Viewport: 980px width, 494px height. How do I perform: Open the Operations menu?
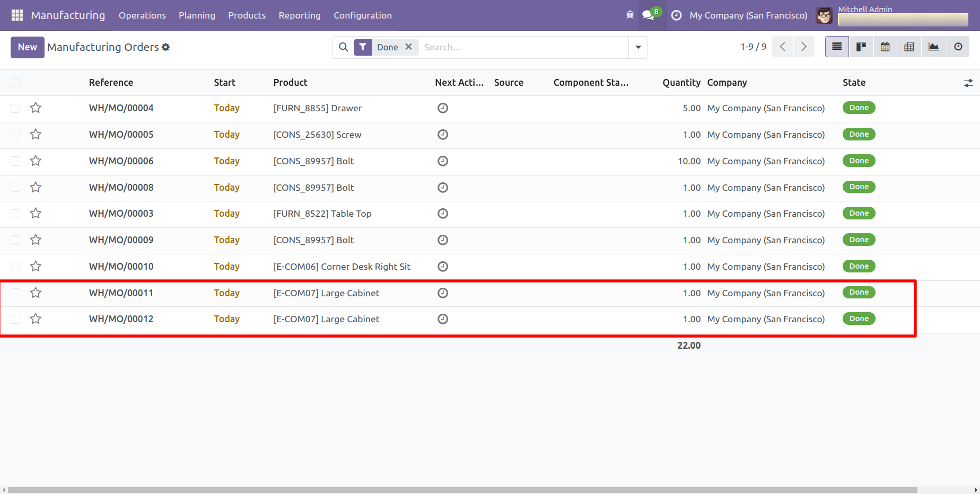click(142, 15)
